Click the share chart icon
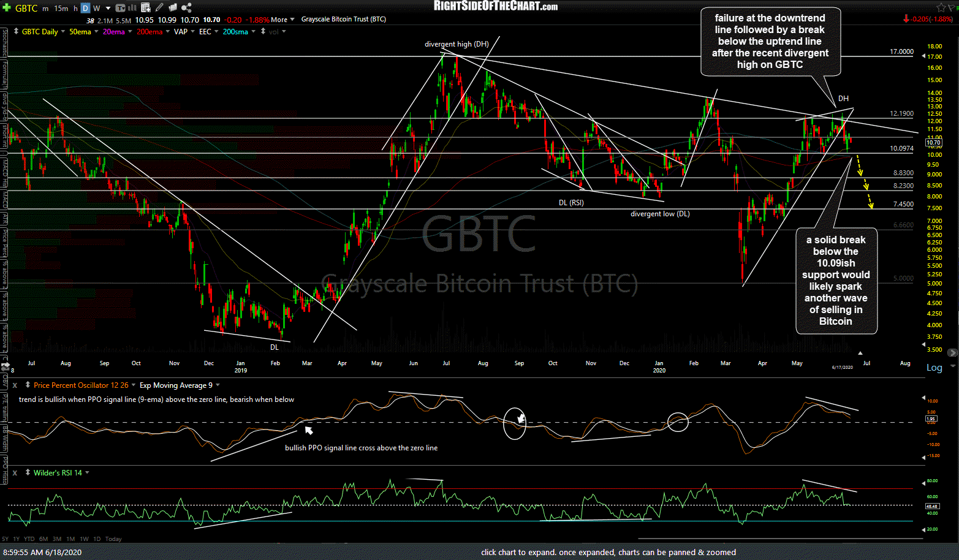The image size is (959, 560). pos(186,8)
